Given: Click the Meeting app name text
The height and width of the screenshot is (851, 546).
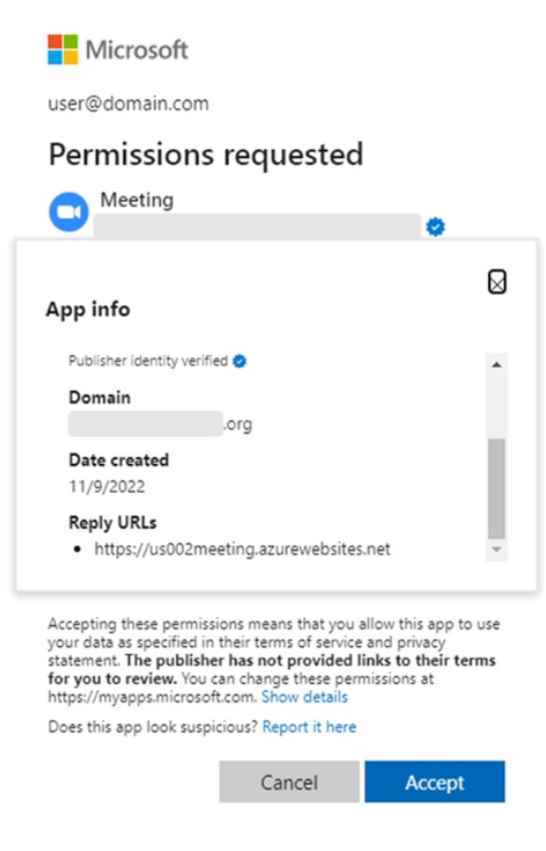Looking at the screenshot, I should (137, 200).
